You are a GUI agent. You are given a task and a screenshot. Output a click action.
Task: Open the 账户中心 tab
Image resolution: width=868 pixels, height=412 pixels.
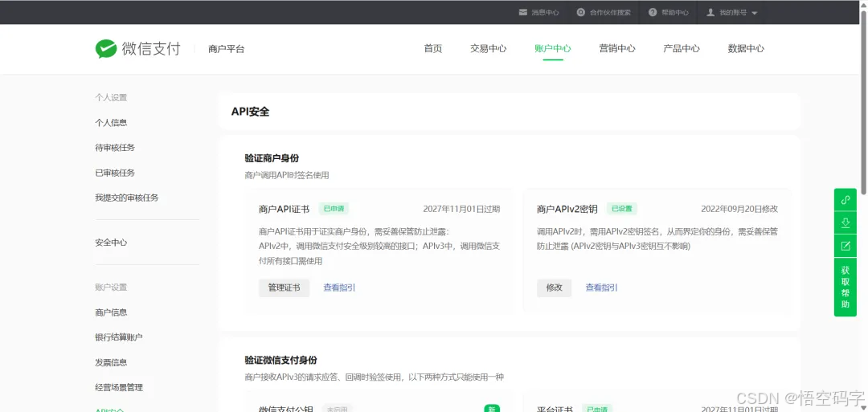pyautogui.click(x=552, y=49)
